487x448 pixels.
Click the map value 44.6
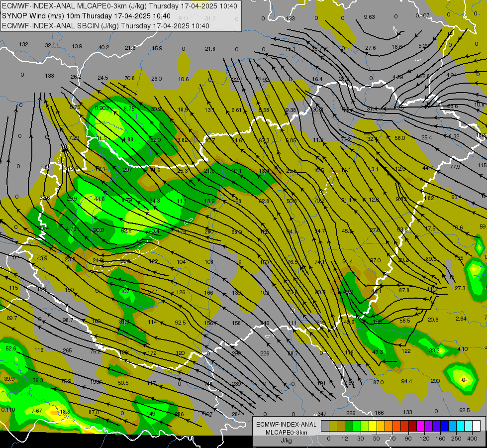(x=99, y=199)
